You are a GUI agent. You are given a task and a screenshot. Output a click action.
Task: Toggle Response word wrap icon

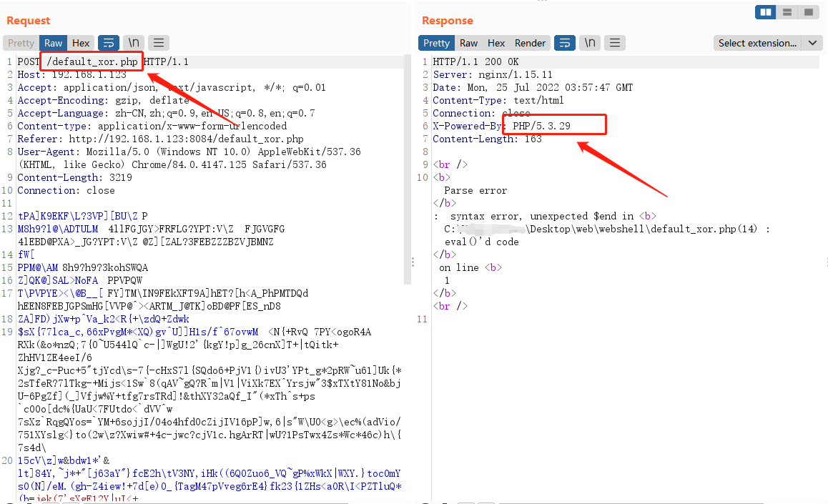tap(565, 43)
